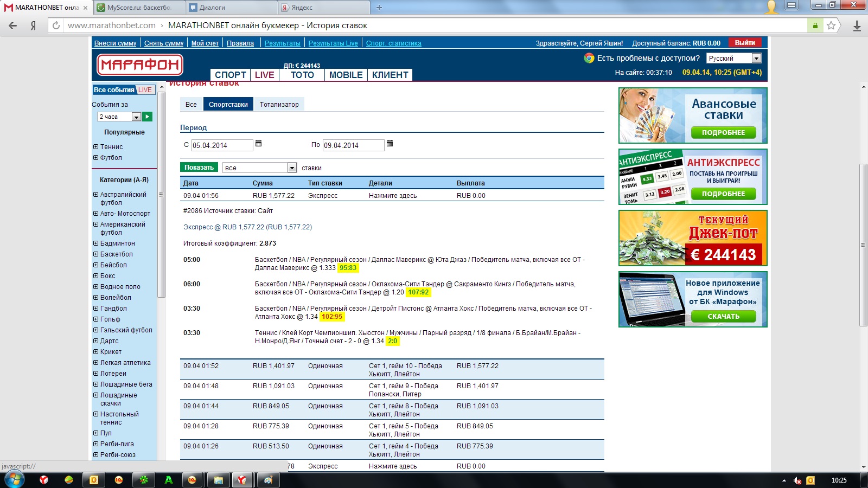
Task: Click green arrow next to '2 часа'
Action: [x=148, y=117]
